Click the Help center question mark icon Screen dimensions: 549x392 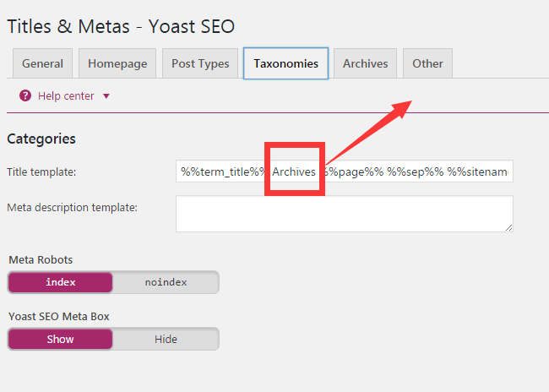25,95
